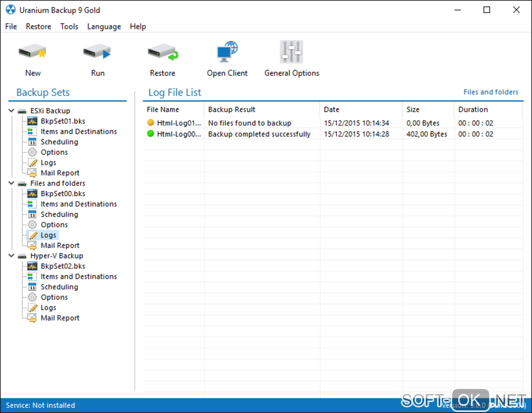The height and width of the screenshot is (413, 532).
Task: Click ESXi Backup Items and Destinations icon
Action: [x=31, y=132]
